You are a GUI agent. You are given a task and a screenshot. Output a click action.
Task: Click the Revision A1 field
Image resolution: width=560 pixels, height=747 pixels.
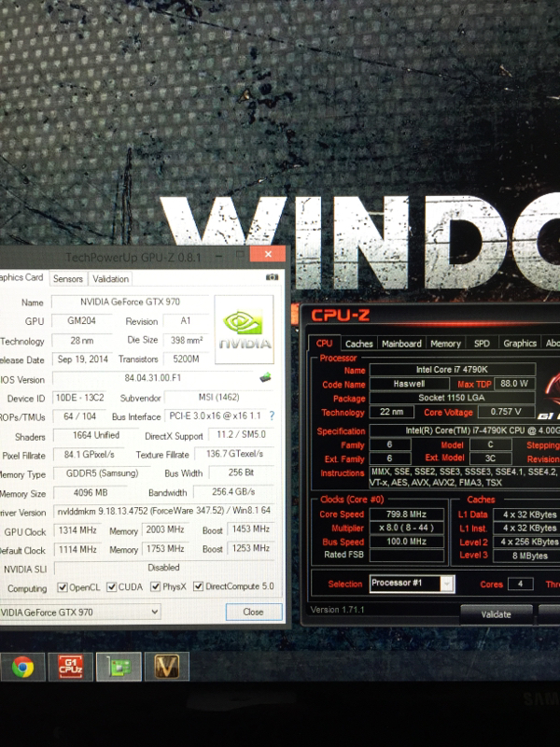pyautogui.click(x=186, y=320)
